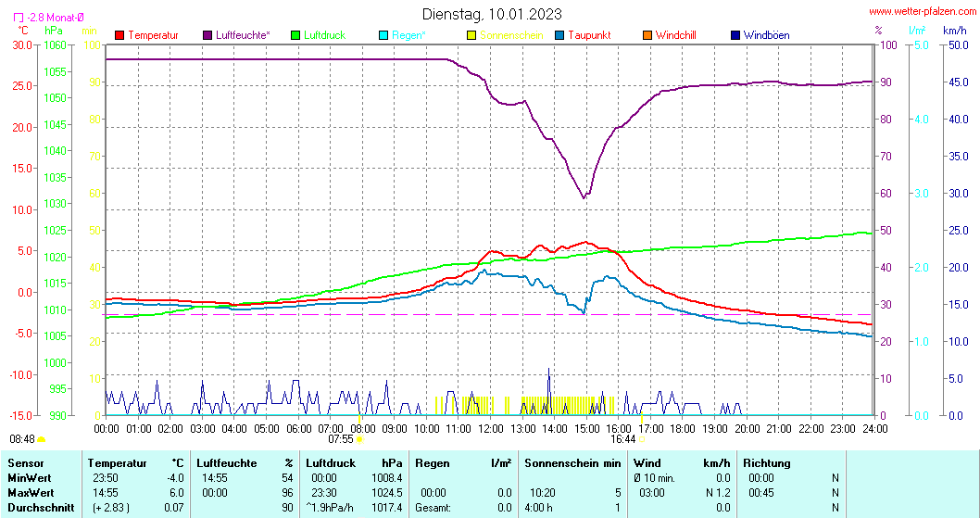Click the yellow min axis unit label
Viewport: 980px width, 518px height.
tap(89, 30)
